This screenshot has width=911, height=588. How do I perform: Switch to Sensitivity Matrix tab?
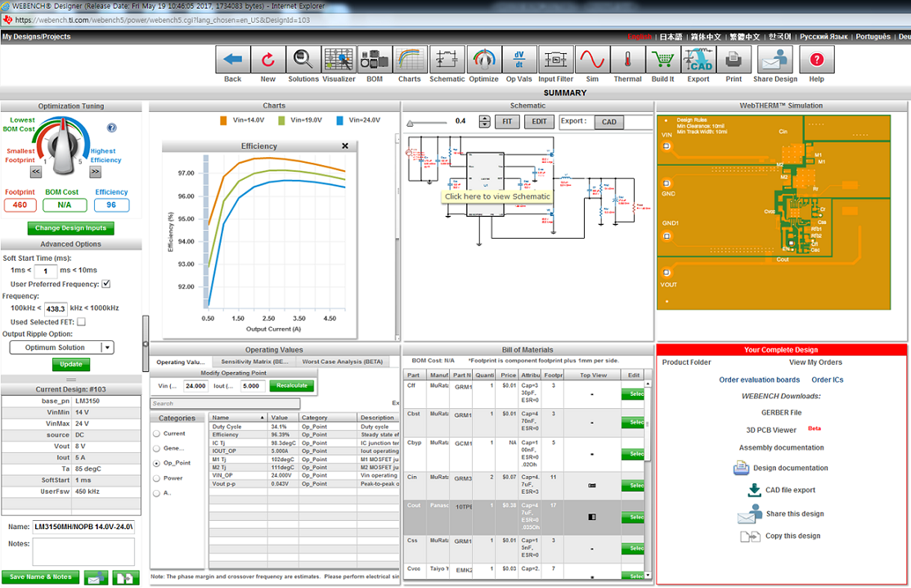tap(254, 361)
